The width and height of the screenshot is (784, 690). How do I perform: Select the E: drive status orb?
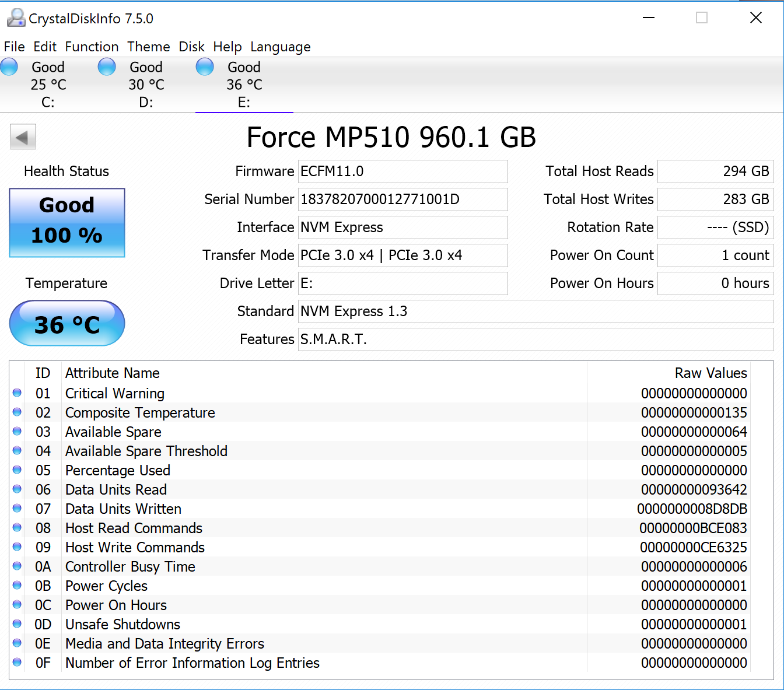(205, 67)
